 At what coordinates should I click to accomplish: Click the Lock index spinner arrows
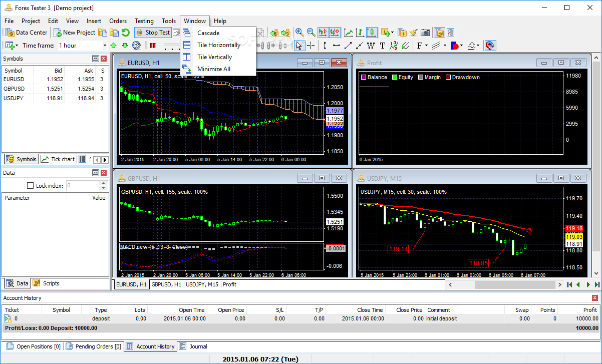[x=104, y=186]
